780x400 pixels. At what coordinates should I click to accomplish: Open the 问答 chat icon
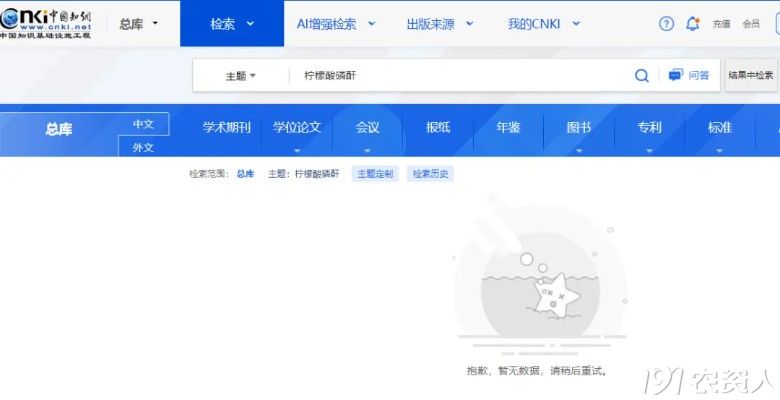point(675,75)
